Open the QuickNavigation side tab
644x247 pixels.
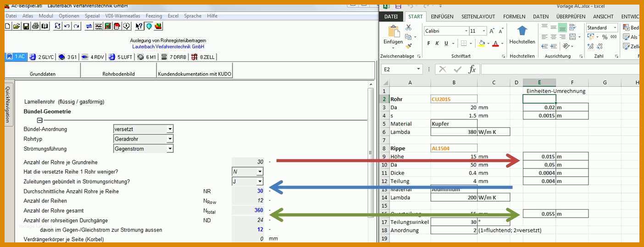[x=8, y=104]
